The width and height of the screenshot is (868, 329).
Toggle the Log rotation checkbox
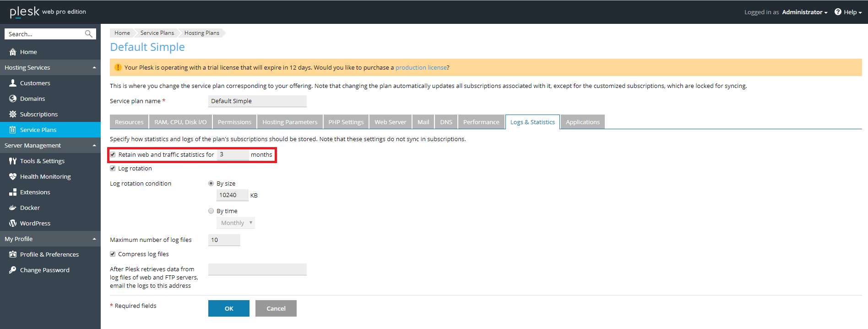[x=113, y=168]
